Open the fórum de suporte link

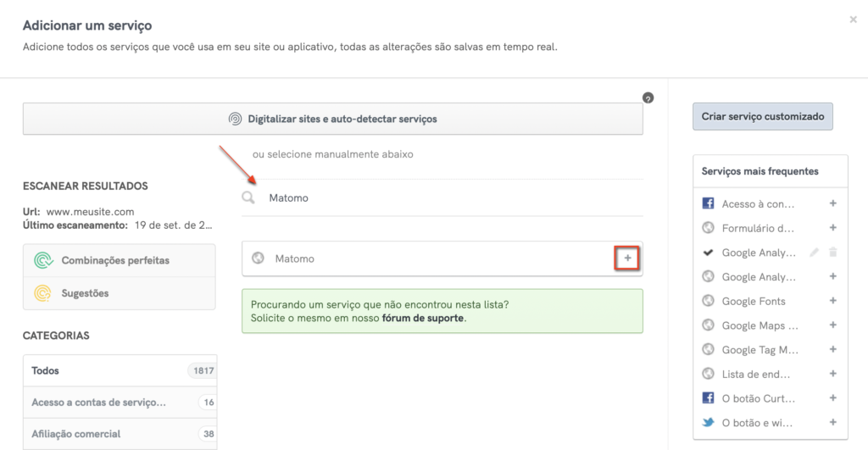[x=423, y=319]
